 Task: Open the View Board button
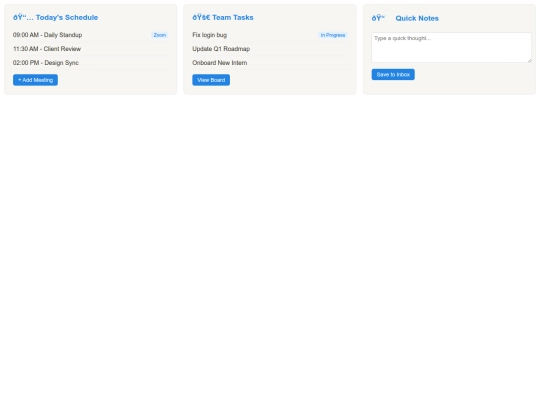coord(211,80)
